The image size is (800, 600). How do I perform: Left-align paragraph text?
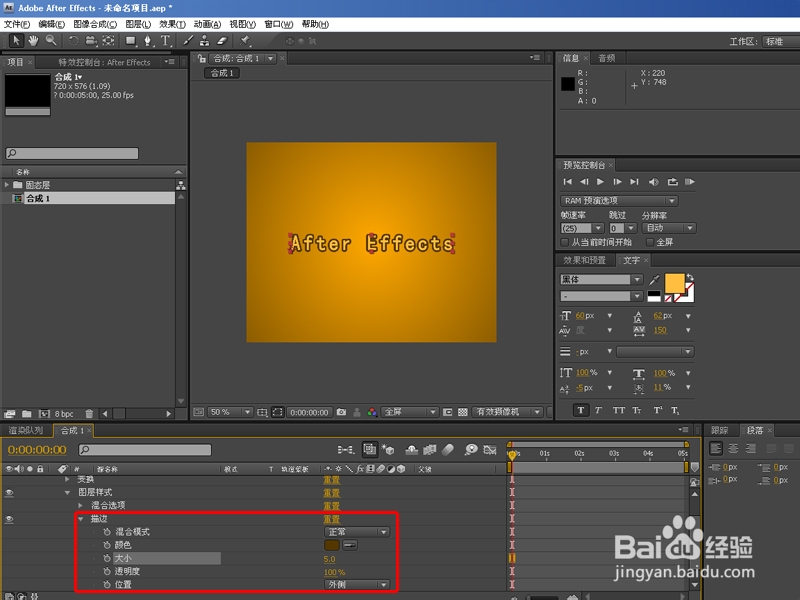click(x=716, y=448)
